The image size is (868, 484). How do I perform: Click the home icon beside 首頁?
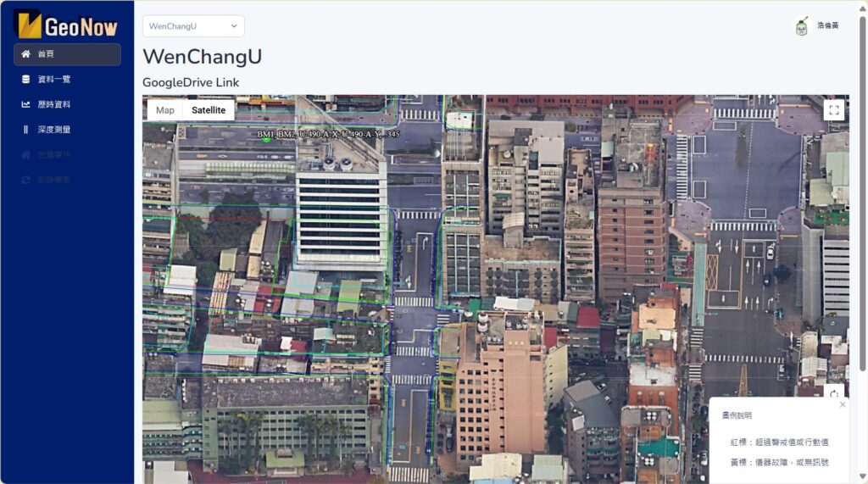point(25,53)
